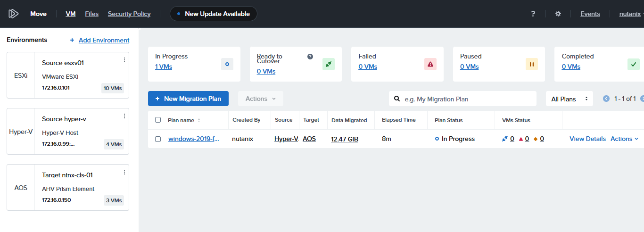Open kebab menu for Target ntnx-cls-01

124,172
